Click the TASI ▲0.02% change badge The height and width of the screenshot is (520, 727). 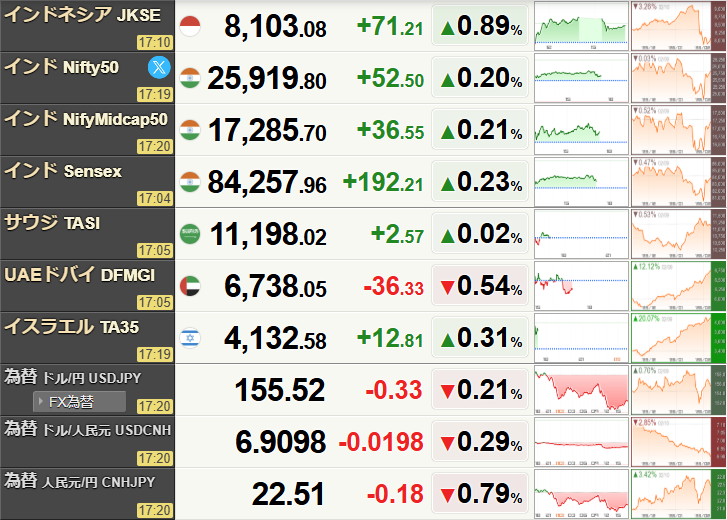480,234
